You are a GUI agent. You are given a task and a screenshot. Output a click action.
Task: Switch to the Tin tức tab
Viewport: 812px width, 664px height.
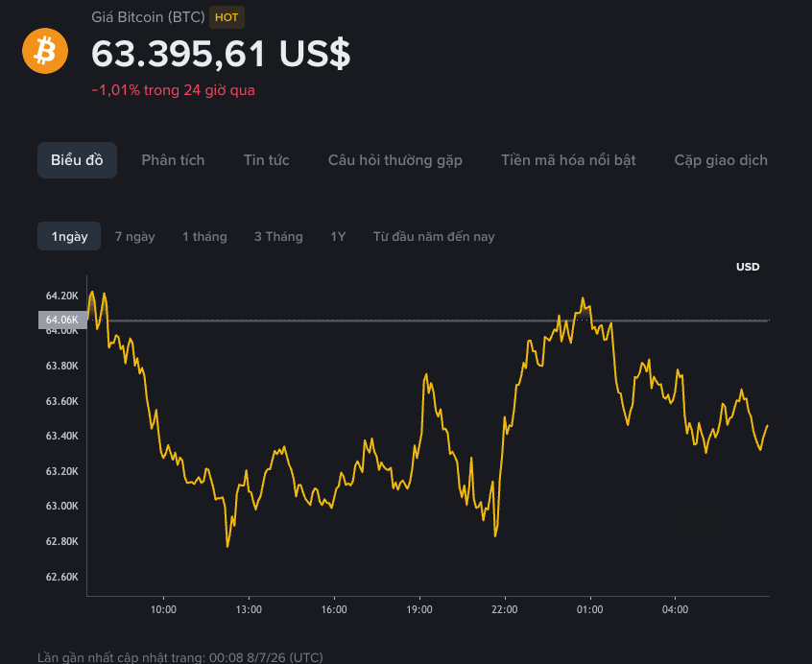266,160
